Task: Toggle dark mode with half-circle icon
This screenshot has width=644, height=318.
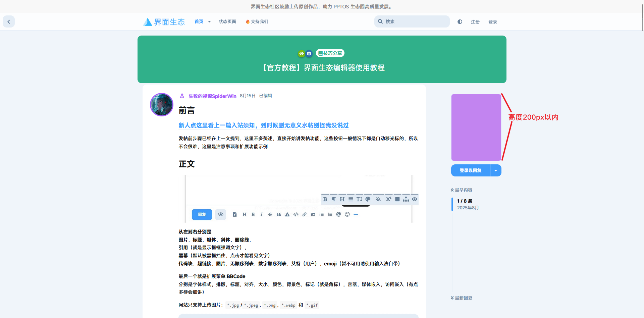Action: 460,22
